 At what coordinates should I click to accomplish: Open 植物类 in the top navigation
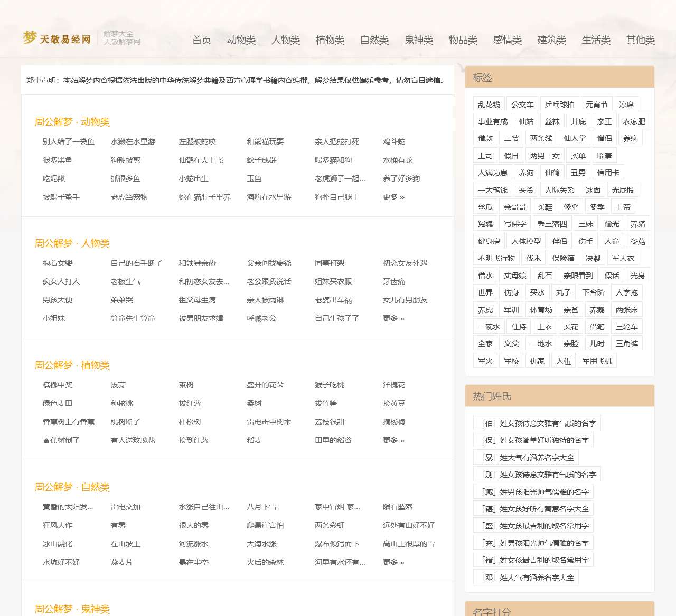(x=330, y=40)
